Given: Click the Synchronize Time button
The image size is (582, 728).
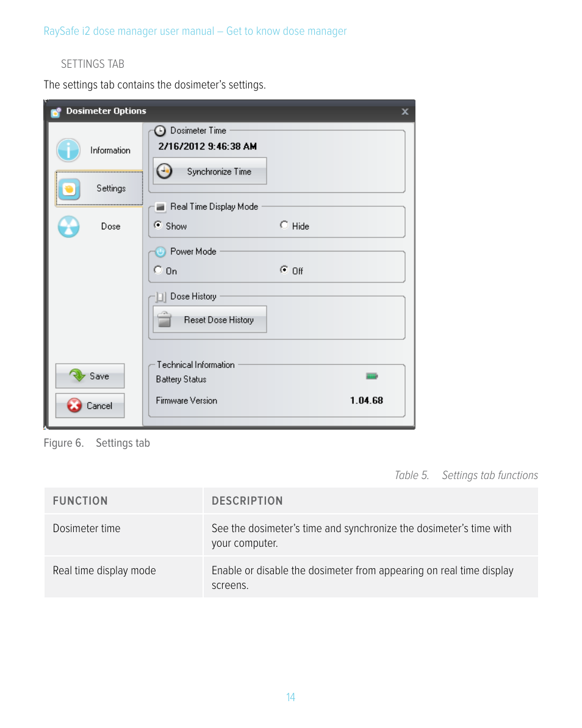Looking at the screenshot, I should click(x=210, y=171).
